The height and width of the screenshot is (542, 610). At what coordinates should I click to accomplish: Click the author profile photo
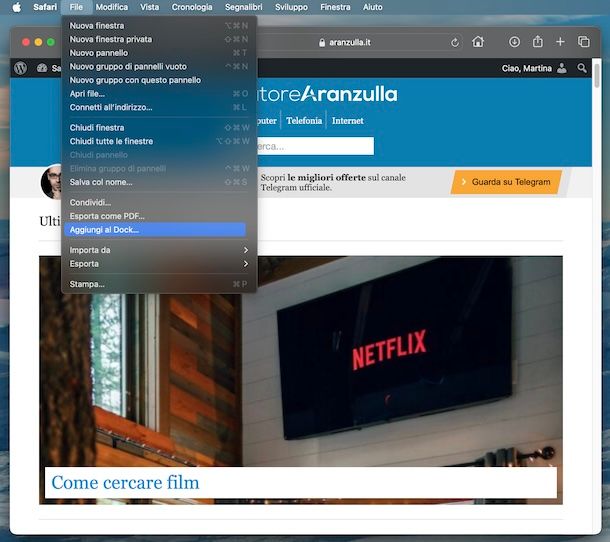(x=51, y=182)
